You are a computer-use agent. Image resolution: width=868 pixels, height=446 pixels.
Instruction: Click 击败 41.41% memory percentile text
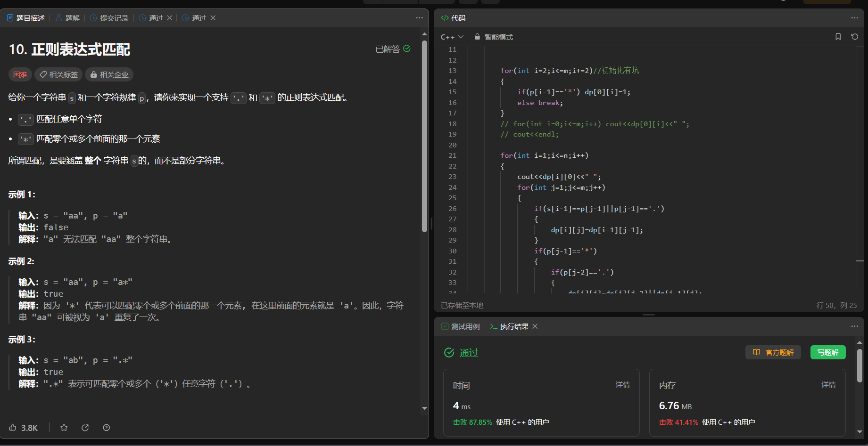click(x=678, y=422)
